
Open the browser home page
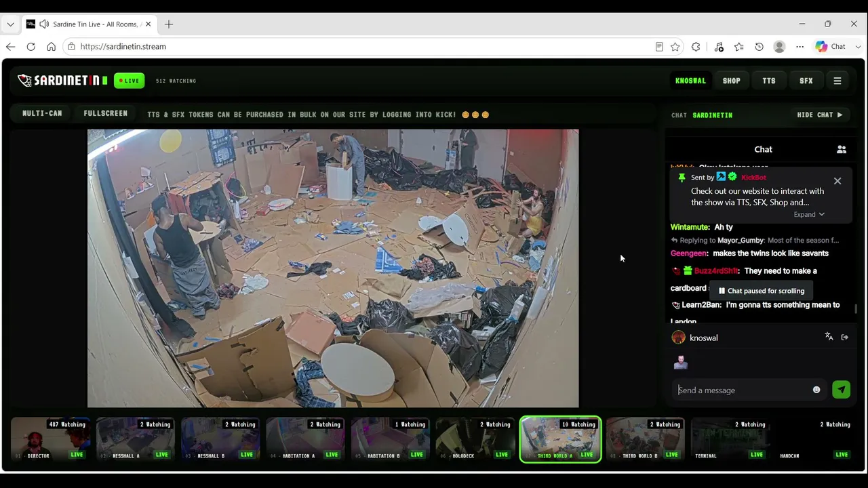pos(51,47)
